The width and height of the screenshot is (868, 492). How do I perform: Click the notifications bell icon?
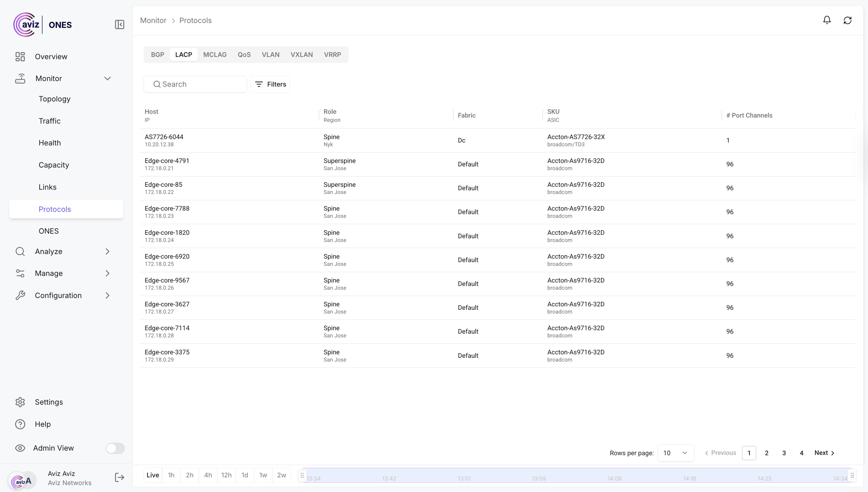pyautogui.click(x=827, y=20)
